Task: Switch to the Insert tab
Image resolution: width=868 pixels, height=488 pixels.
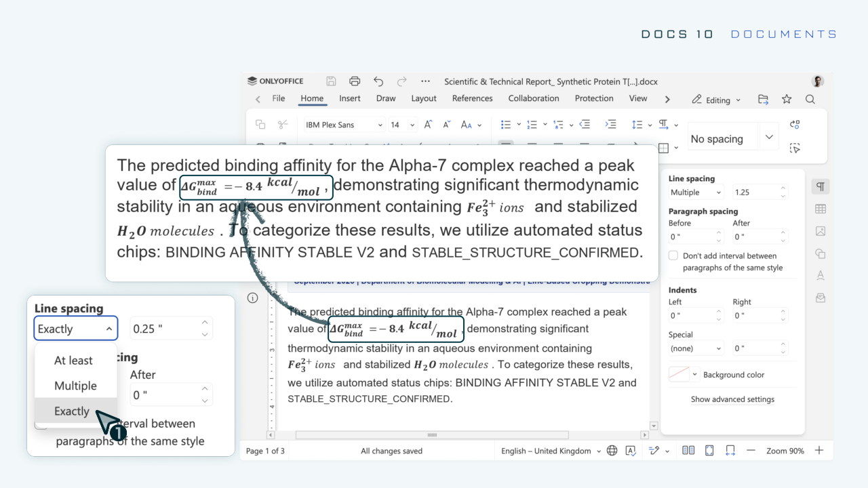Action: pyautogui.click(x=350, y=98)
